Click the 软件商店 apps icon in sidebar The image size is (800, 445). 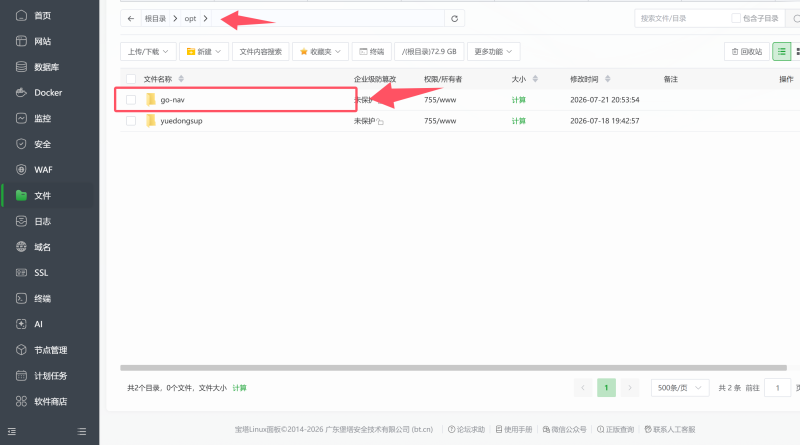tap(21, 402)
